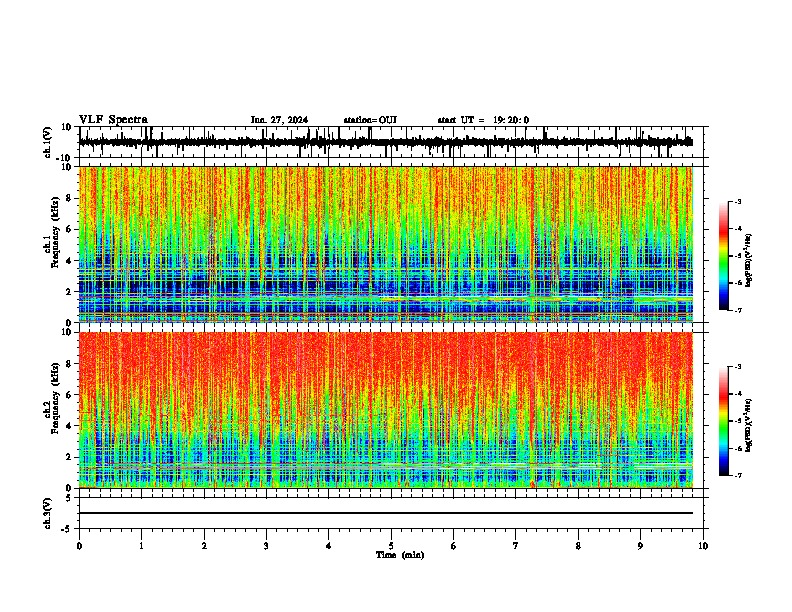Click the 'VLF Spectra' title text
The height and width of the screenshot is (612, 792).
tap(113, 120)
